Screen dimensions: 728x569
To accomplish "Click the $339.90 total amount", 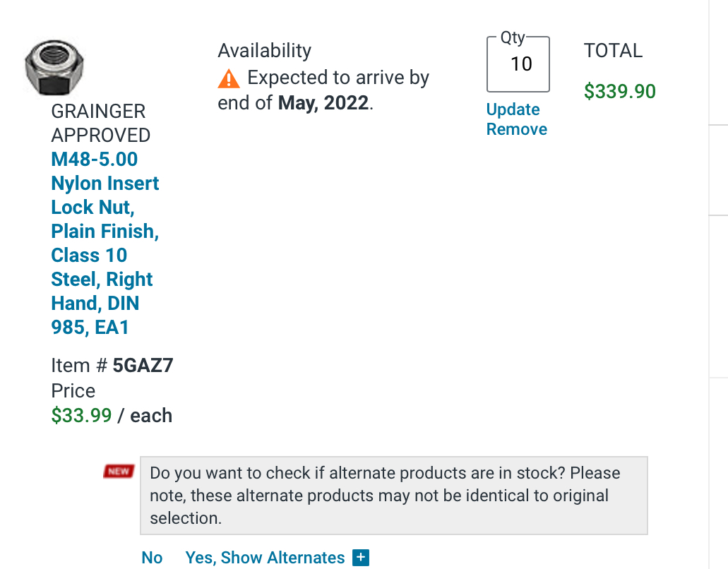I will (619, 92).
